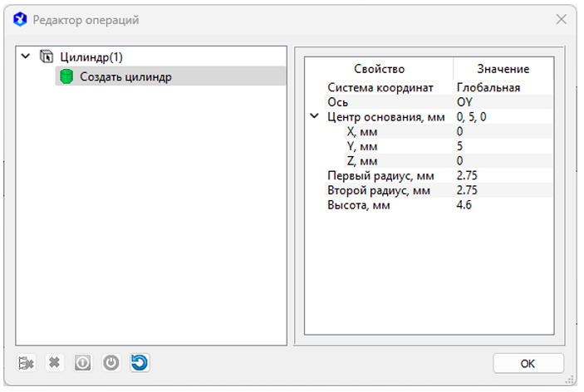This screenshot has height=392, width=584.
Task: Click the square suppress operation icon
Action: (83, 363)
